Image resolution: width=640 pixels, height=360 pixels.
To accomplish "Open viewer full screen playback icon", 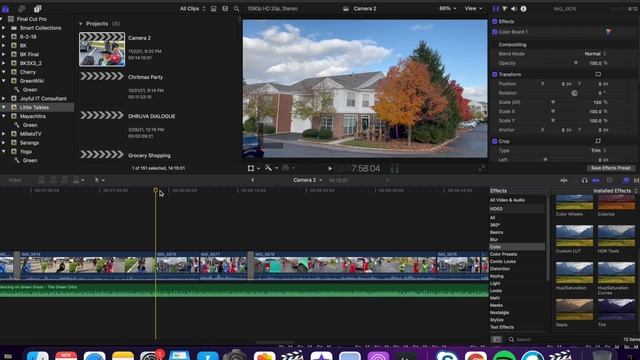I will (x=481, y=168).
